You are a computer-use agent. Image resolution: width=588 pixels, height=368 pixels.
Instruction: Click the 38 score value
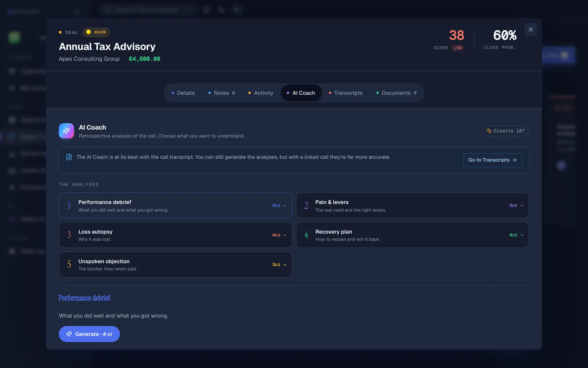coord(457,35)
